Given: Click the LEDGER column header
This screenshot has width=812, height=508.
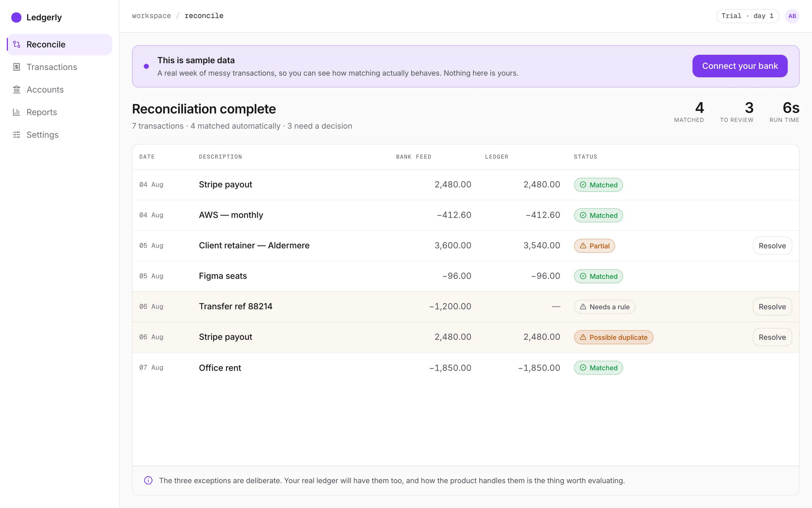Looking at the screenshot, I should click(497, 157).
